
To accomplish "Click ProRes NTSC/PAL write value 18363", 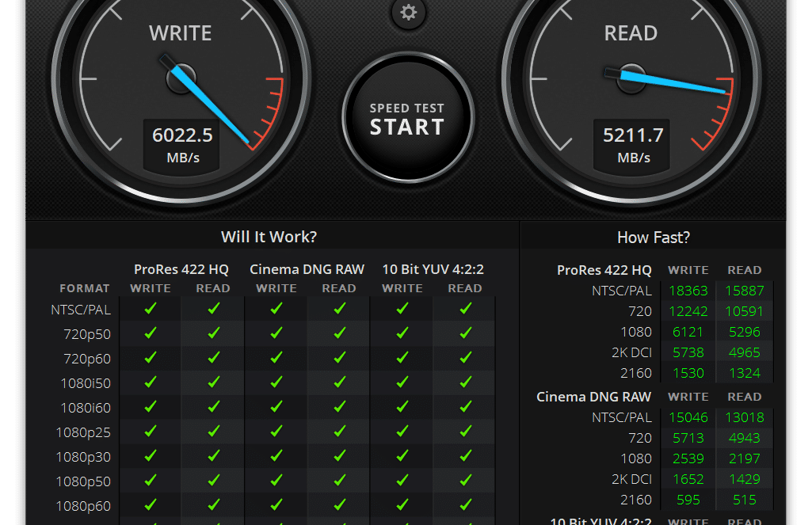I will (688, 291).
